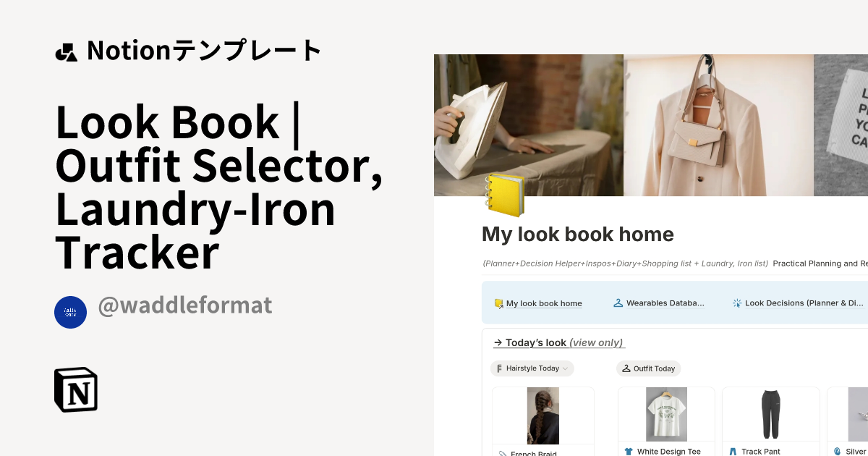Click the braid icon on the French Braid card
This screenshot has width=868, height=456.
pos(501,452)
